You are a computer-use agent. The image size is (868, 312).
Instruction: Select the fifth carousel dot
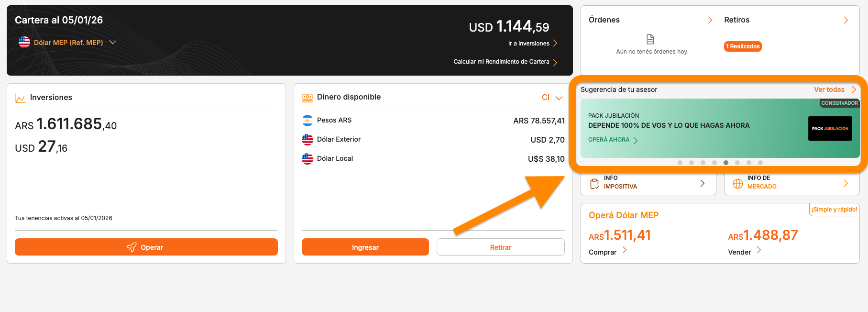(x=726, y=163)
